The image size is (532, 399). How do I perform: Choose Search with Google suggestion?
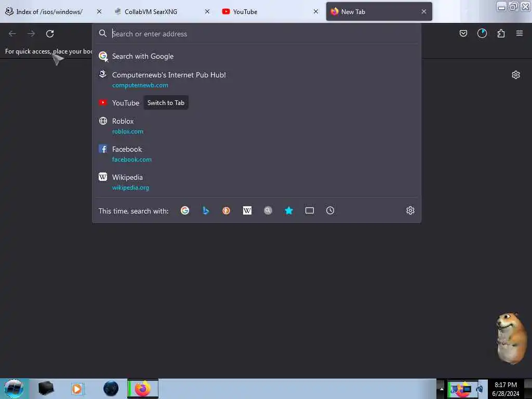[x=257, y=56]
